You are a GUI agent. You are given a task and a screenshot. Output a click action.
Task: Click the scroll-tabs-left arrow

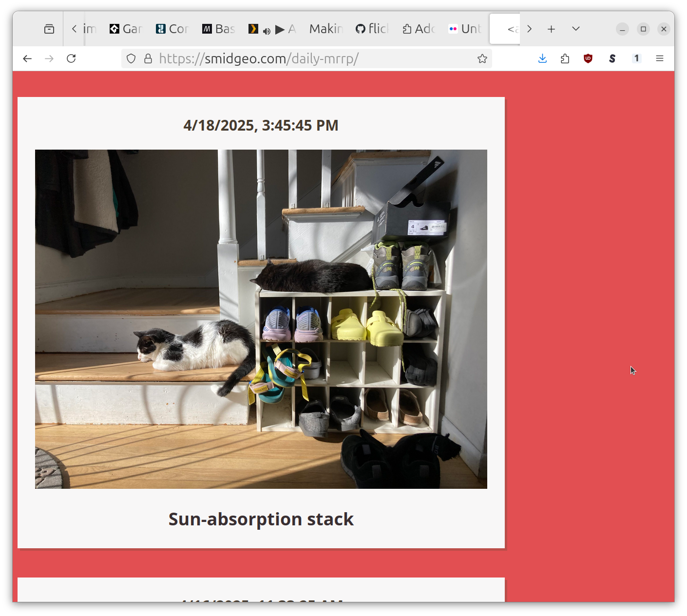74,29
